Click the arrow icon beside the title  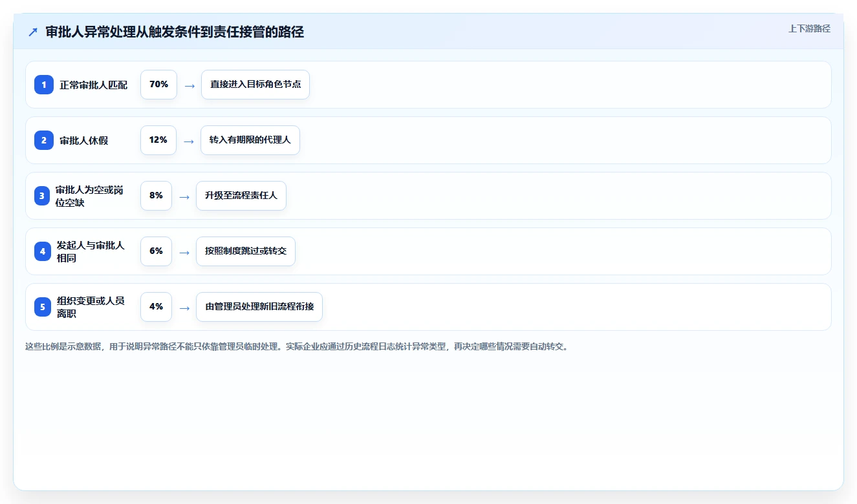click(33, 32)
